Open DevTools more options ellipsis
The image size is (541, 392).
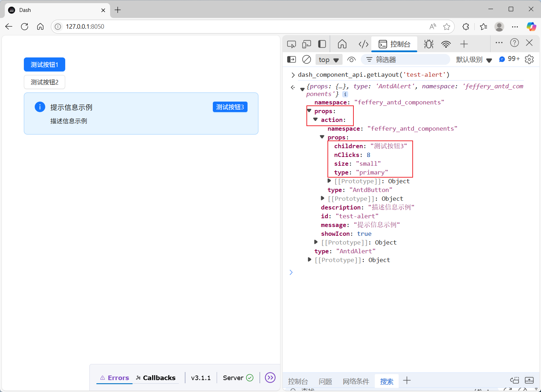[x=499, y=43]
